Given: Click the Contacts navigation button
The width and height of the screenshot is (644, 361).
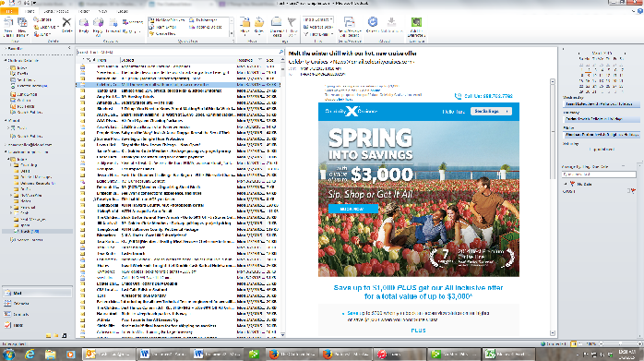Looking at the screenshot, I should pyautogui.click(x=37, y=314).
